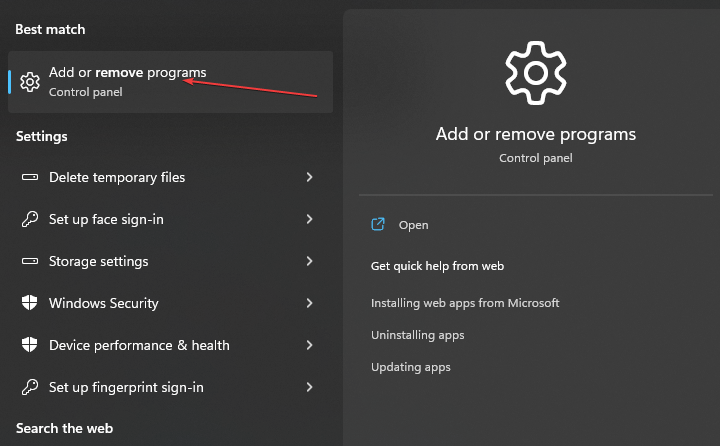Select the Storage settings result
The image size is (720, 446).
click(98, 261)
